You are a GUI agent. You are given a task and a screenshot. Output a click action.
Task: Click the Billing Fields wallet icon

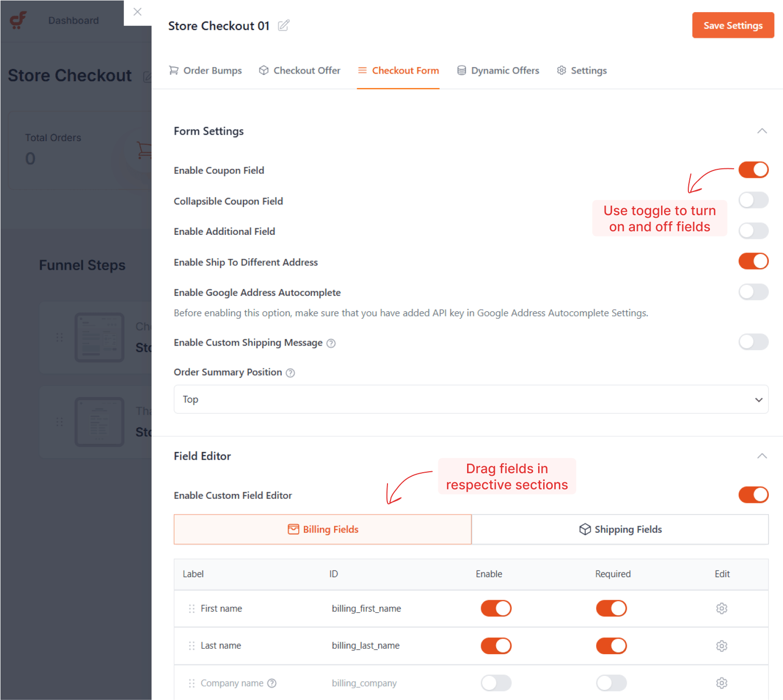[x=293, y=529]
